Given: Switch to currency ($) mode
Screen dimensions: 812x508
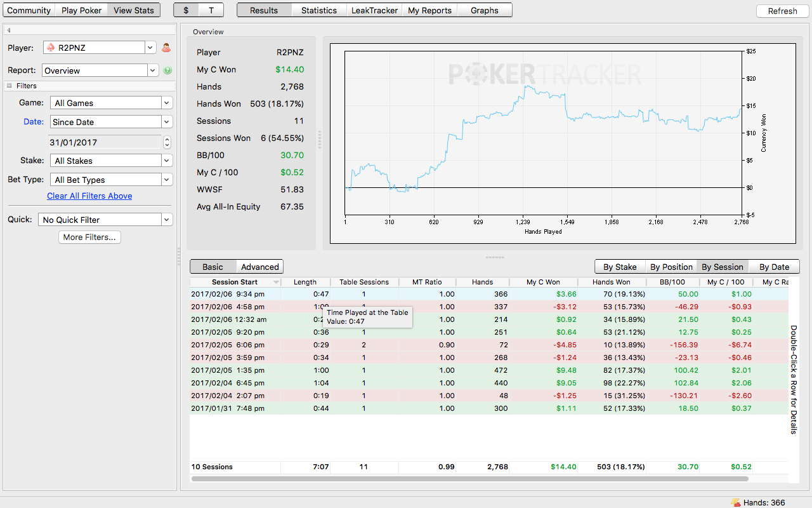Looking at the screenshot, I should (186, 10).
